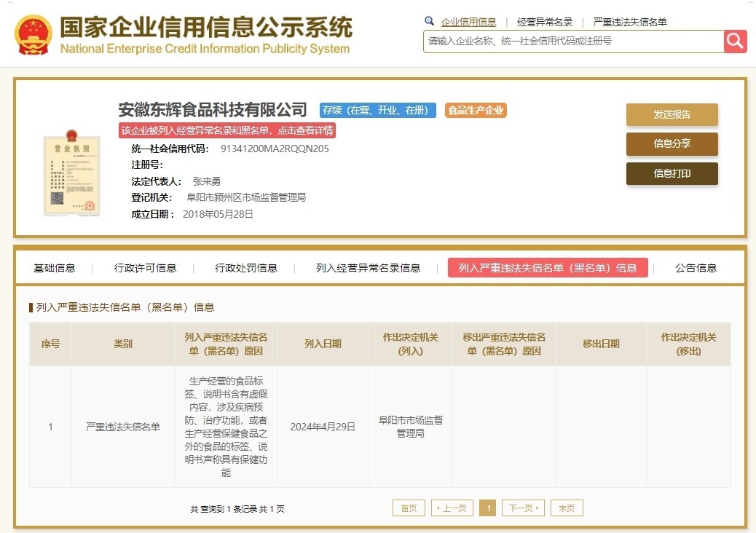Click the 严重违法失信名单 category cell
The image size is (756, 533).
[123, 427]
